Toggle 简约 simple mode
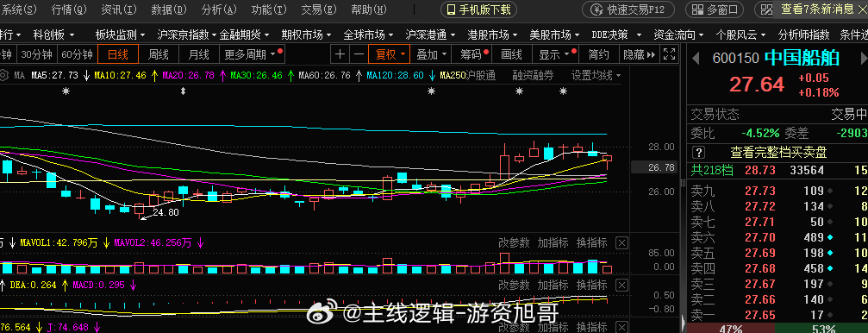The height and width of the screenshot is (333, 868). (599, 55)
